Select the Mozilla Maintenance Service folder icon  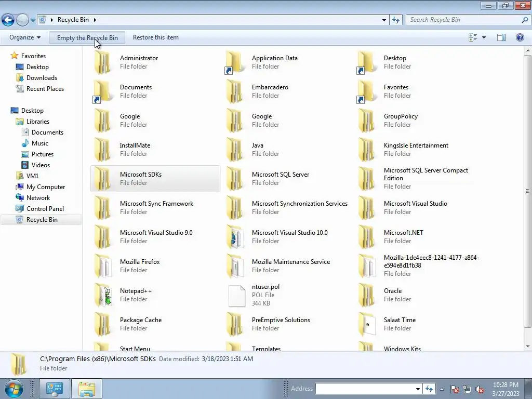pos(235,266)
